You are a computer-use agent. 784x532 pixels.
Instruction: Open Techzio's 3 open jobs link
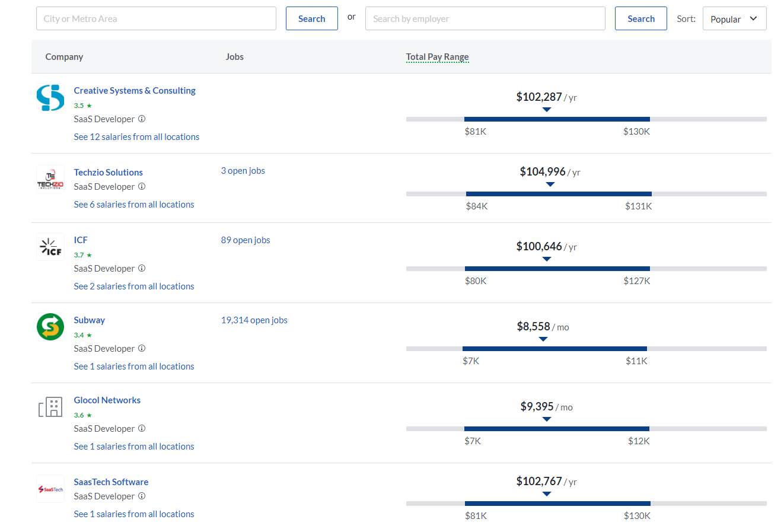click(x=243, y=171)
